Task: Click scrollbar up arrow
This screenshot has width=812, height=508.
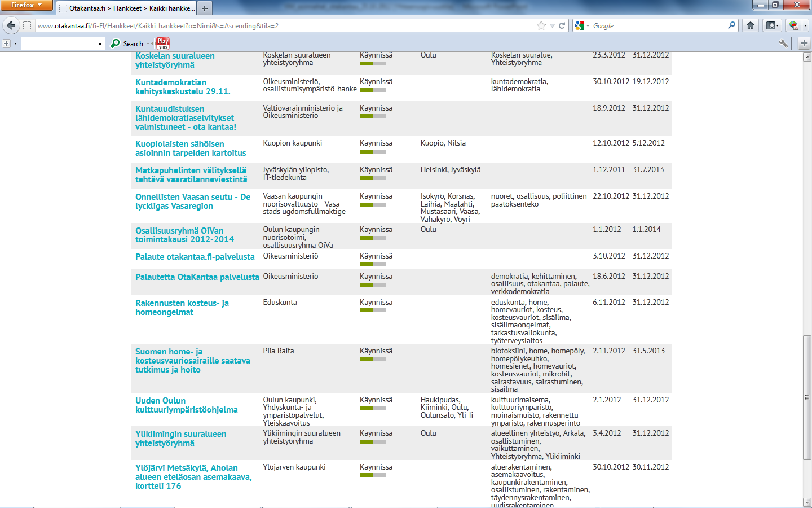Action: 807,57
